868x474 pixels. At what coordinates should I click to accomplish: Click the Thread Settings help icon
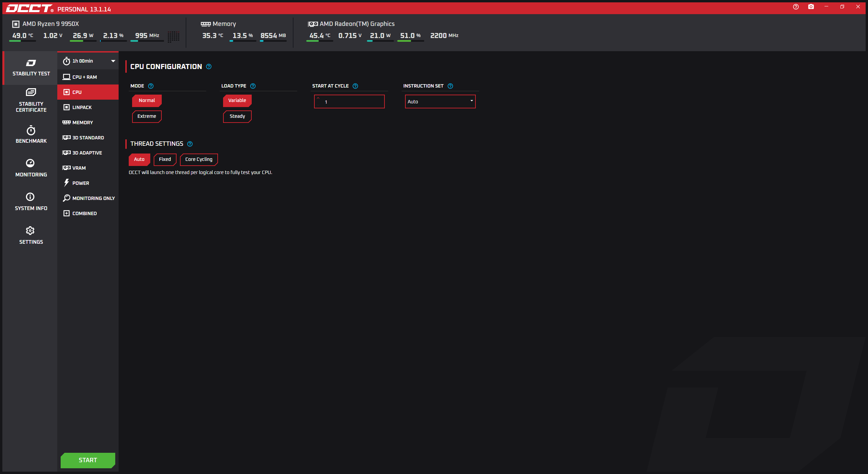tap(190, 144)
